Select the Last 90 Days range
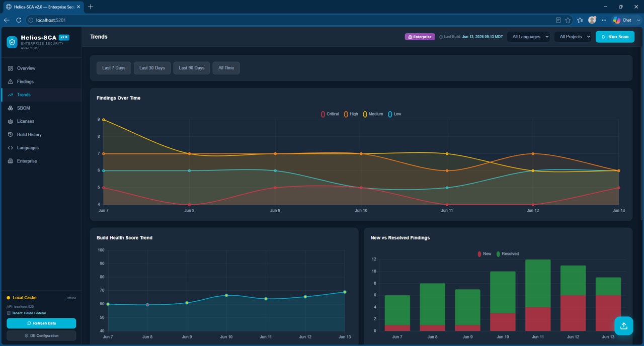This screenshot has width=644, height=346. tap(192, 68)
